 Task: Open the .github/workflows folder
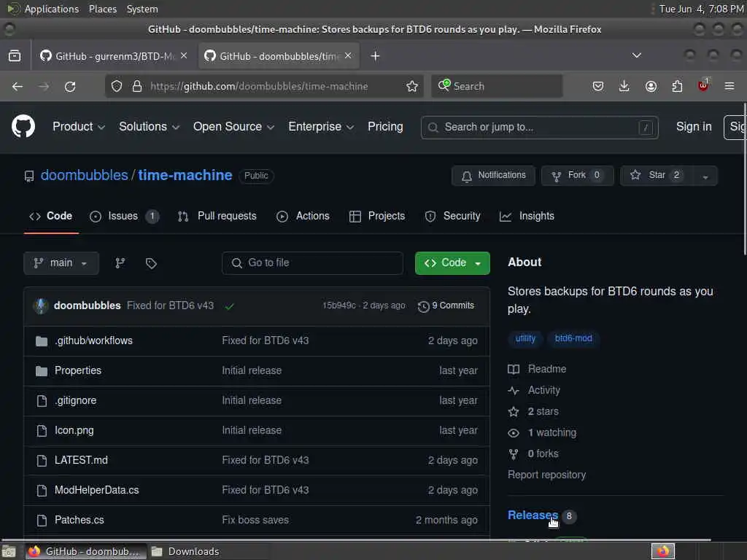(x=93, y=341)
